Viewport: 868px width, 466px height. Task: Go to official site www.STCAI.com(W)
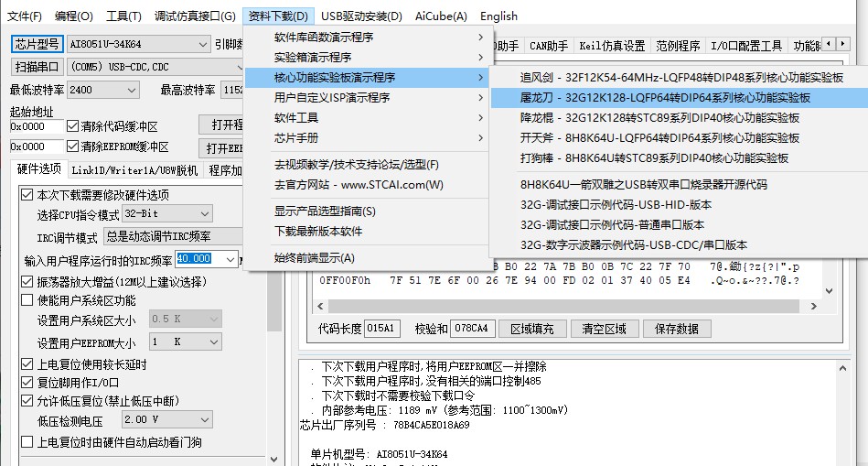coord(367,185)
